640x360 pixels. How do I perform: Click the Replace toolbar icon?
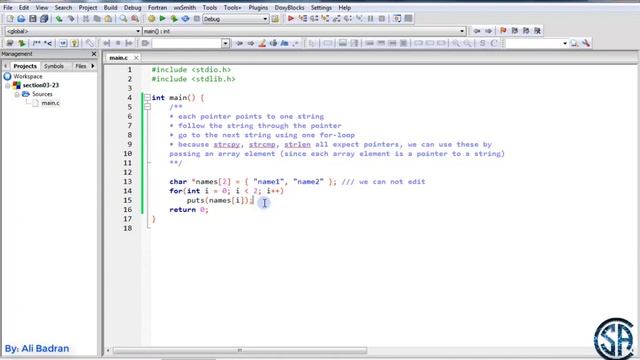(135, 19)
